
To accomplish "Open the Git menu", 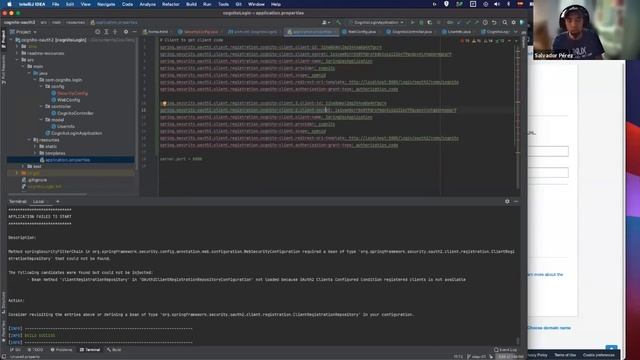I will coord(238,4).
